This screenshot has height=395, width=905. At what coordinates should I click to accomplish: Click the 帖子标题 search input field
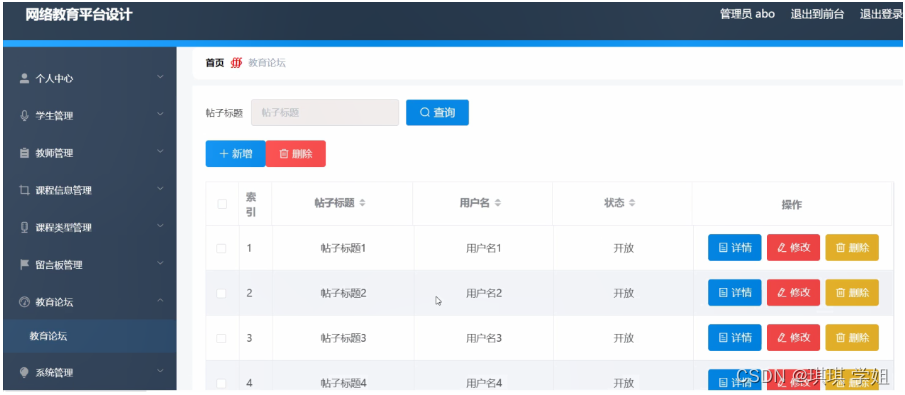point(325,113)
